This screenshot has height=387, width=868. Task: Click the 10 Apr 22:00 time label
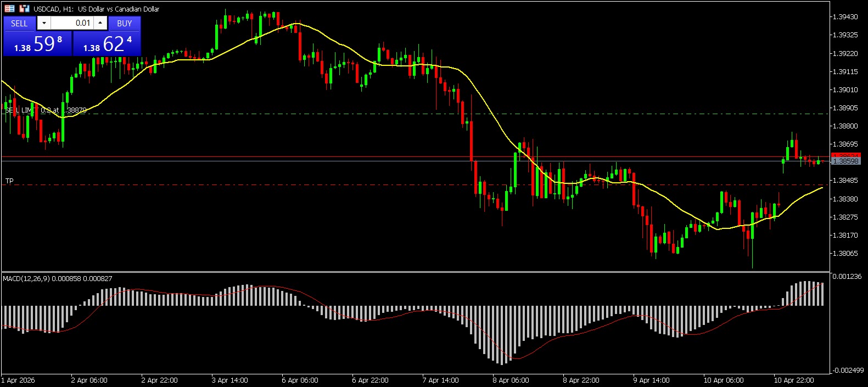(794, 380)
